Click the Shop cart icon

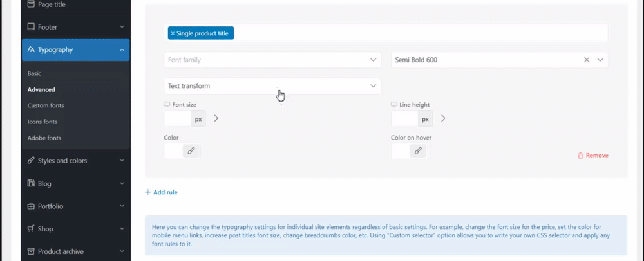tap(31, 229)
